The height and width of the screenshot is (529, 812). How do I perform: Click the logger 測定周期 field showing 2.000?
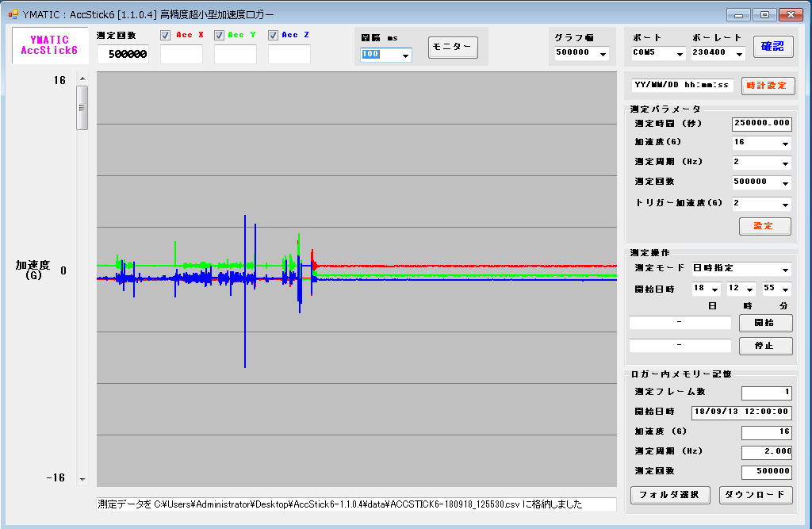click(767, 452)
